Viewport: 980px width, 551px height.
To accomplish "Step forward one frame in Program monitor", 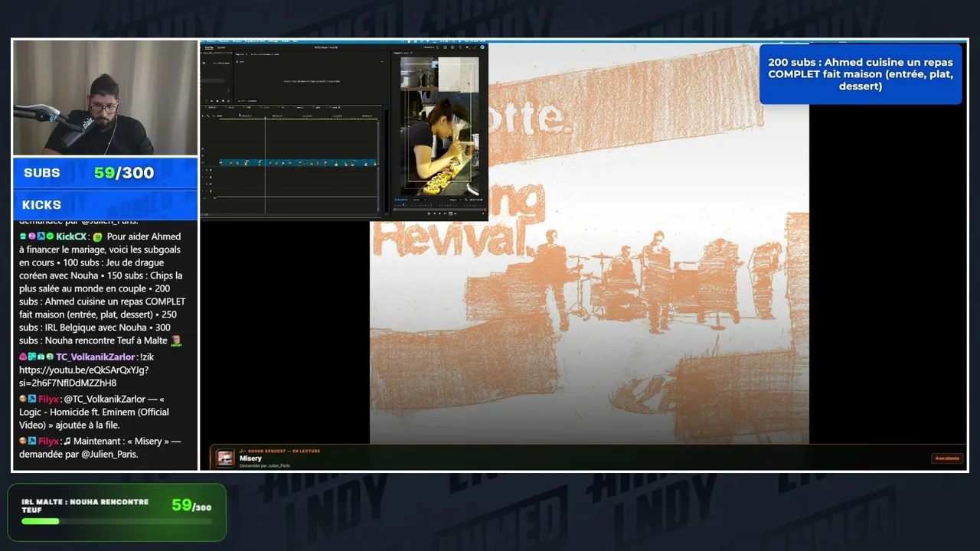I will tap(446, 214).
